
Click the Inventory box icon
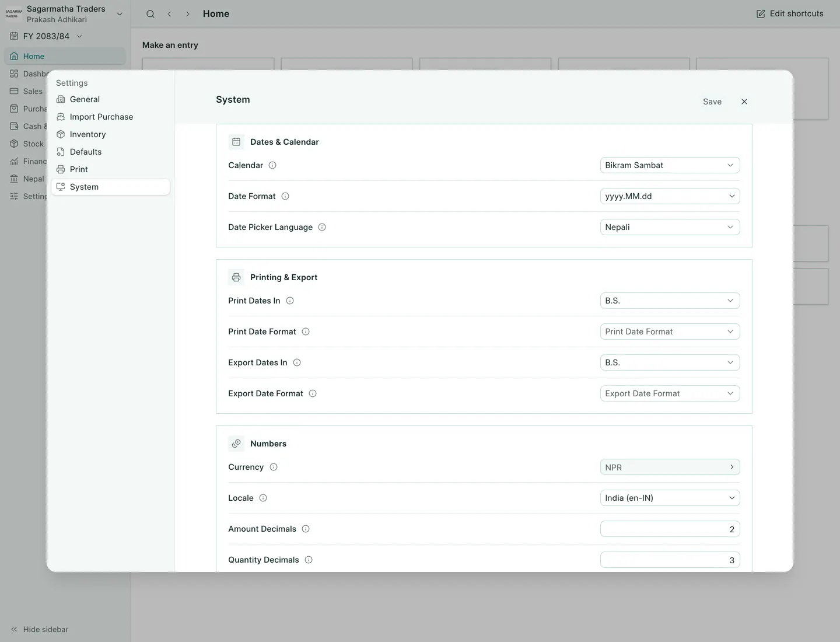coord(61,134)
